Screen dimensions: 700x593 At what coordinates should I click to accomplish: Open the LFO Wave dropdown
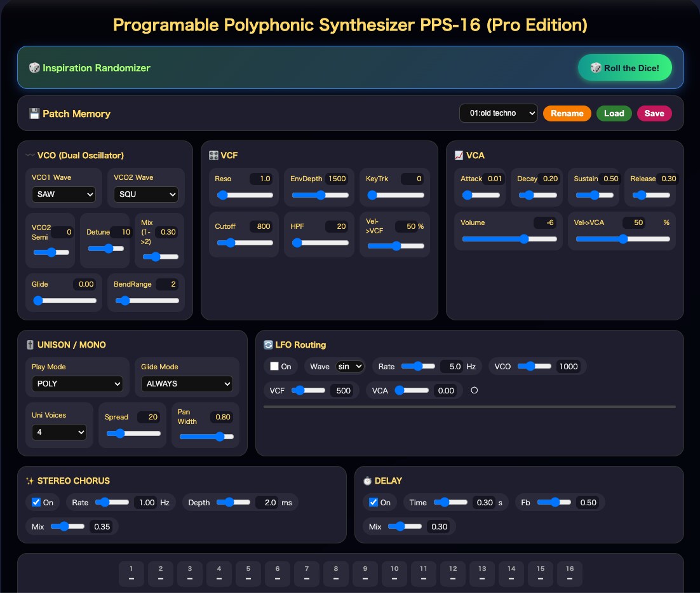click(350, 367)
